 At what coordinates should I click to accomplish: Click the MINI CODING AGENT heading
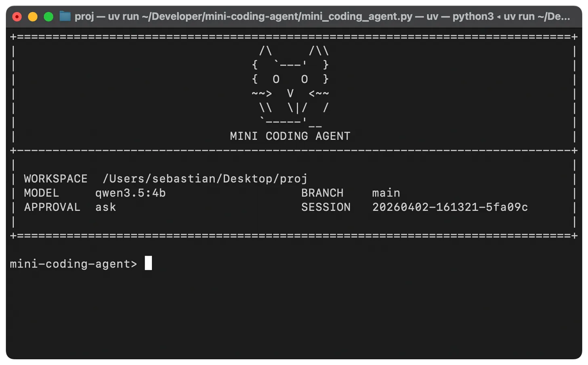click(x=290, y=136)
